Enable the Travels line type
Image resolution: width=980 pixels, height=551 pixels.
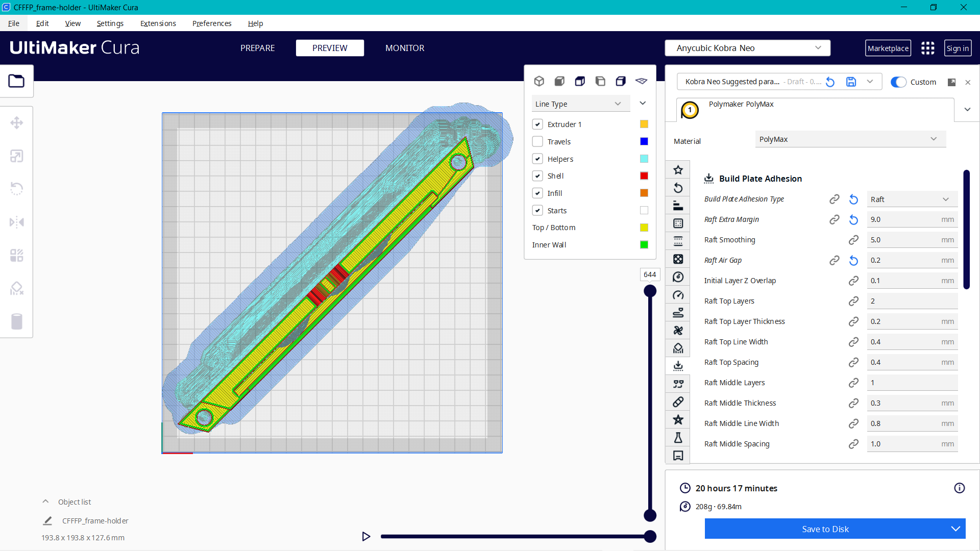[x=537, y=141]
